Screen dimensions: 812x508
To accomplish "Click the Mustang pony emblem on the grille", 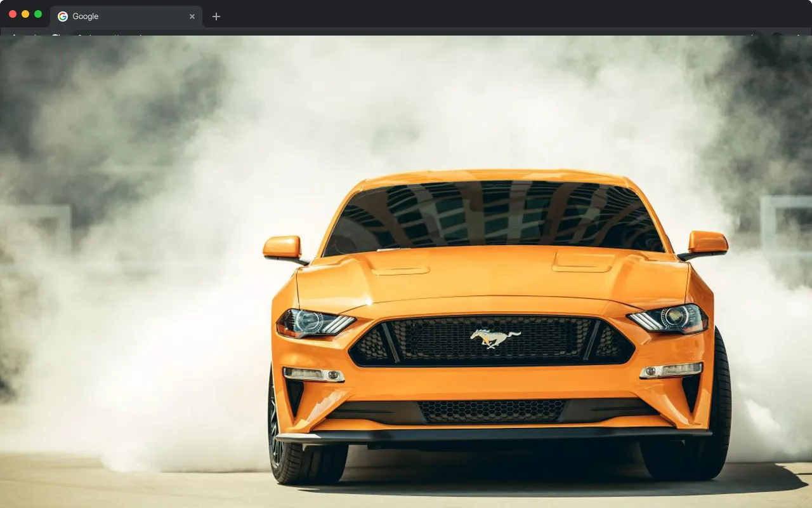I will [495, 338].
